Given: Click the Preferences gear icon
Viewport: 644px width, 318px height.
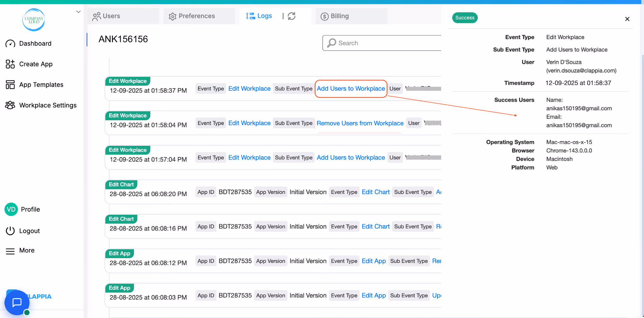Looking at the screenshot, I should click(x=172, y=16).
